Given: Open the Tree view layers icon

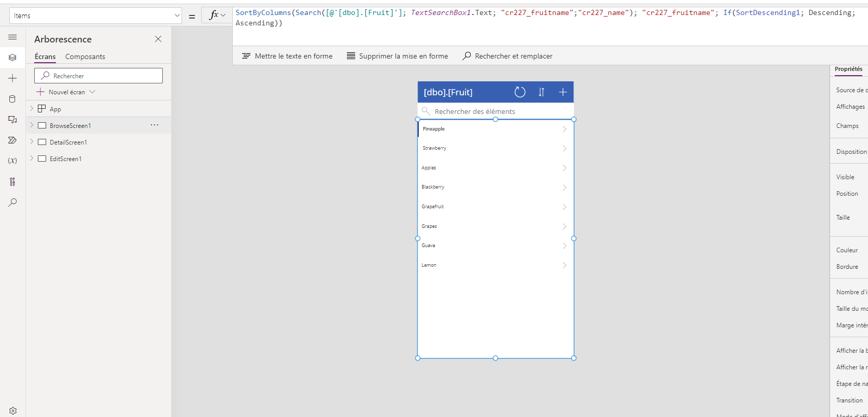Looking at the screenshot, I should 12,57.
